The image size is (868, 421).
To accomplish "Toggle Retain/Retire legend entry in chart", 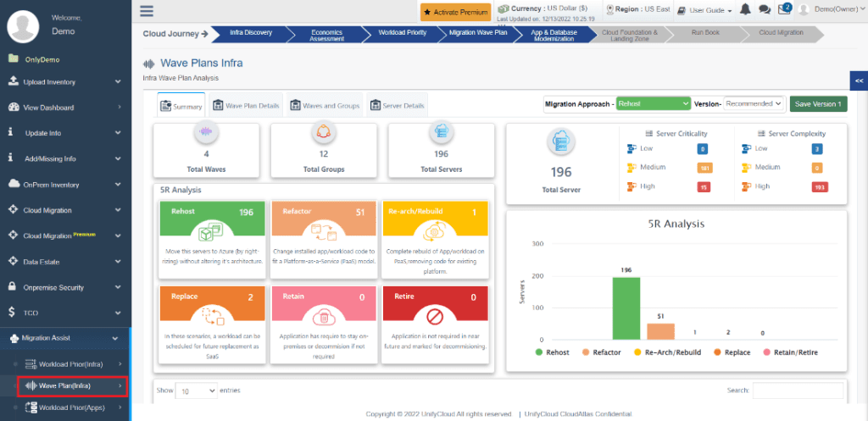I will [791, 352].
